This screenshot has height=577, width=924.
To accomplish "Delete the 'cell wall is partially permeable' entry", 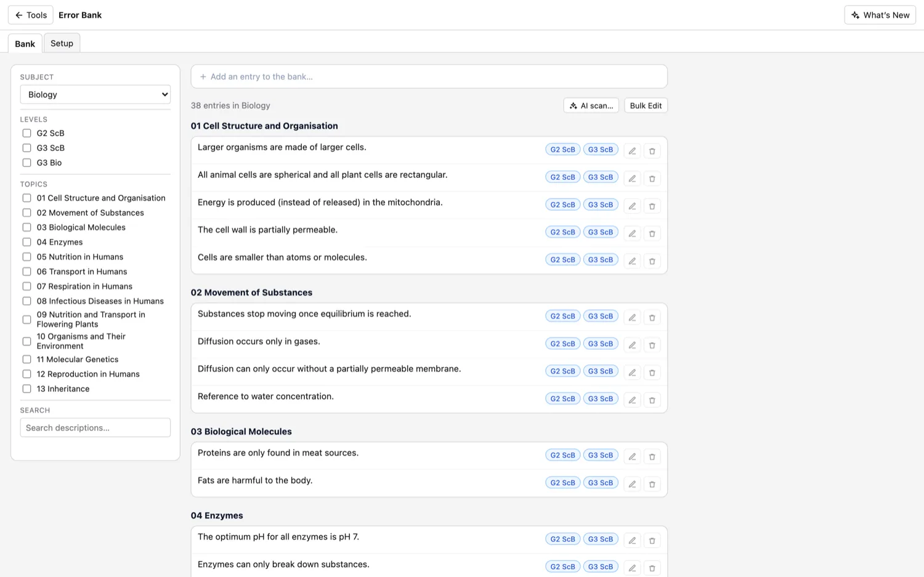I will 652,233.
